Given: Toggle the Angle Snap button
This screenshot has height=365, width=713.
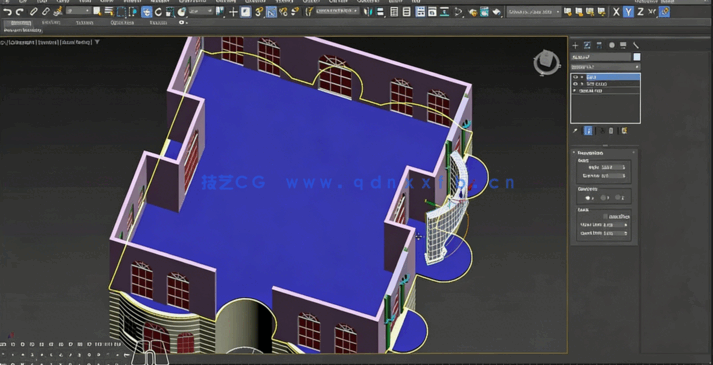Looking at the screenshot, I should (271, 12).
